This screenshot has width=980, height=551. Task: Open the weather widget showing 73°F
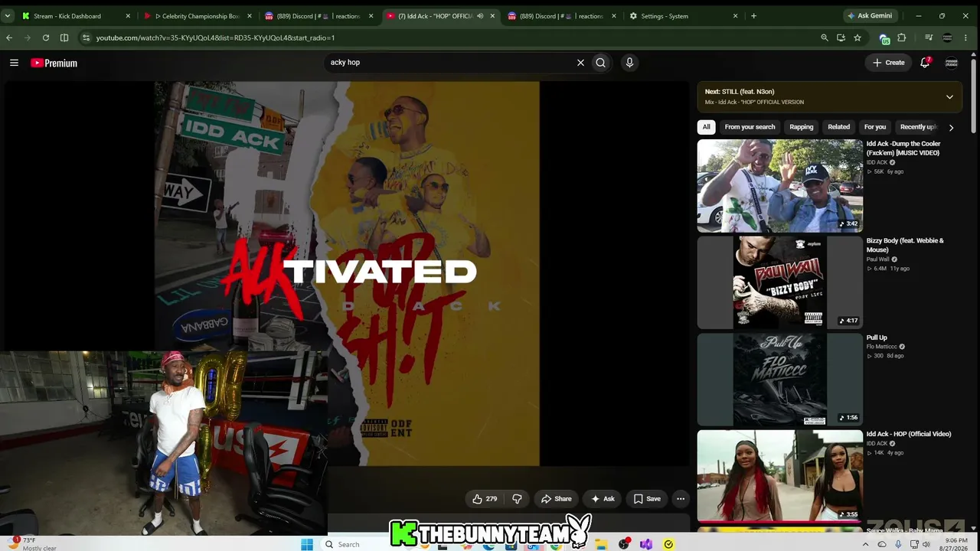(34, 543)
